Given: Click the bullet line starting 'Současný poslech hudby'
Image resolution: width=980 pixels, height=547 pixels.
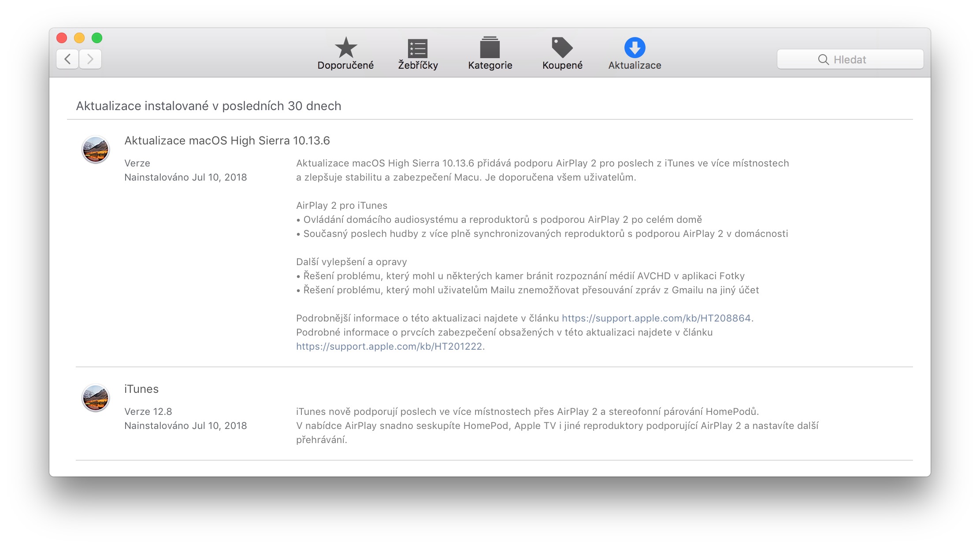Looking at the screenshot, I should [542, 233].
